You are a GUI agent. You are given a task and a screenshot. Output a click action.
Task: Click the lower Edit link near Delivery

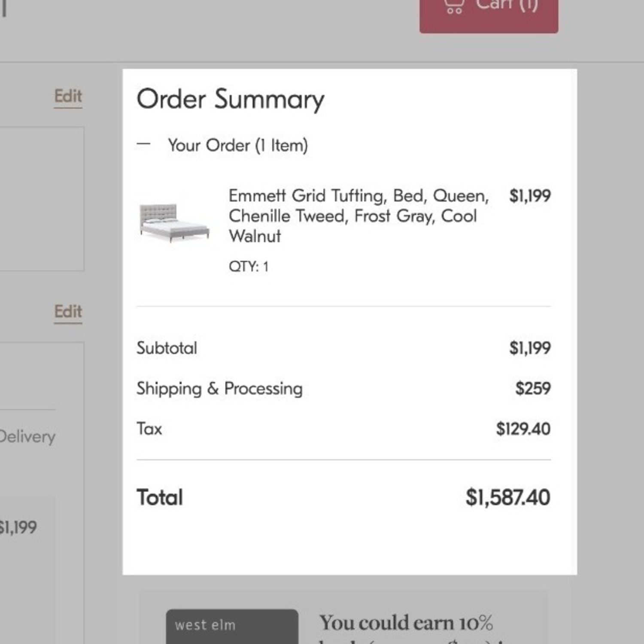click(67, 311)
